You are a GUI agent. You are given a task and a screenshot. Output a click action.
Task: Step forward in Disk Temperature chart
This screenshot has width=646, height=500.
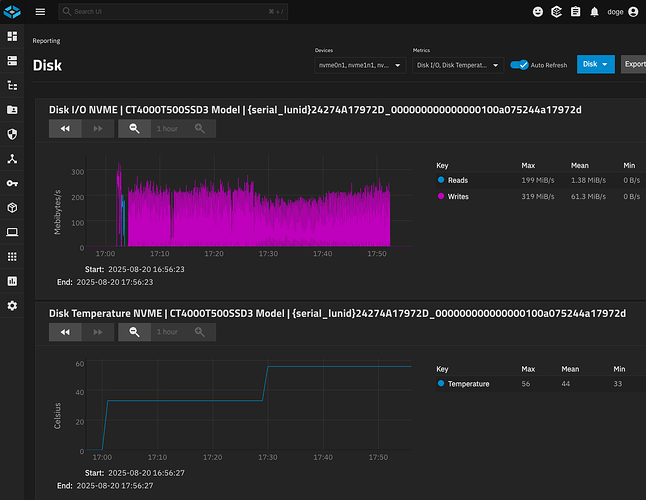pyautogui.click(x=98, y=332)
